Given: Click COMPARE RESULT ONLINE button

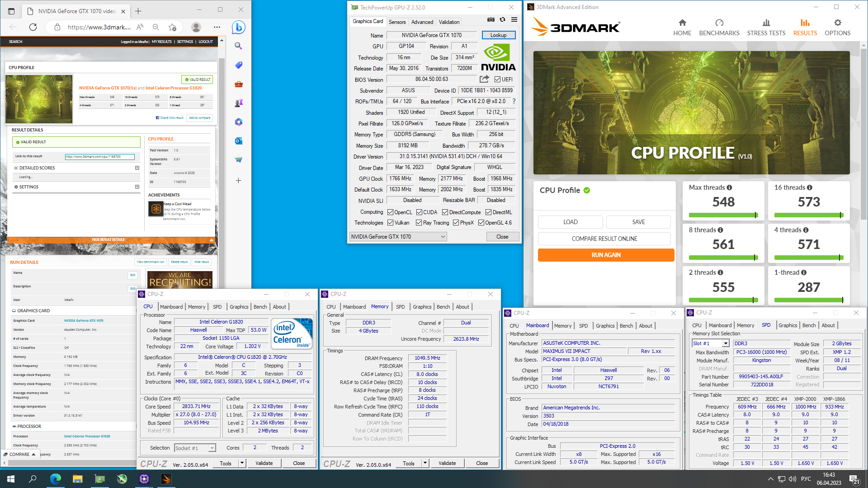Looking at the screenshot, I should click(604, 239).
